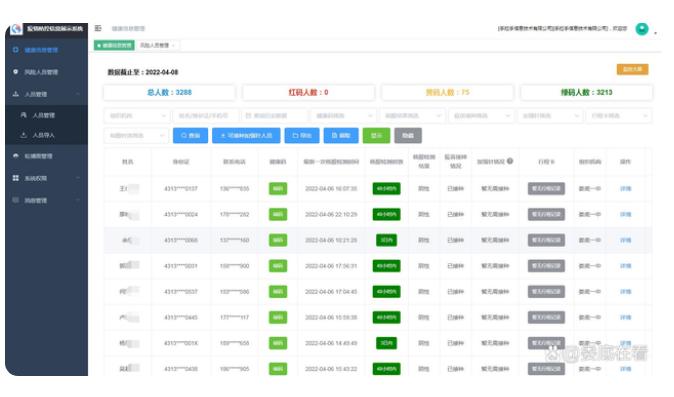The image size is (674, 397).
Task: Click the gray button in action row
Action: [x=408, y=135]
